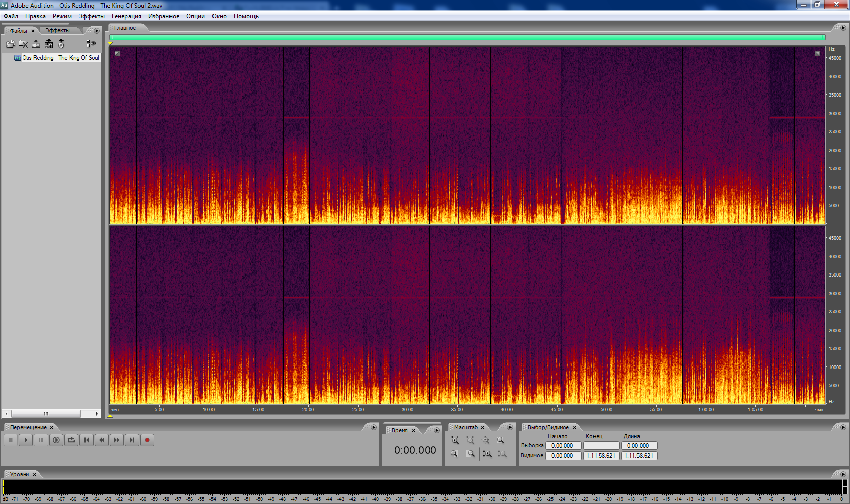Screen dimensions: 850x504
Task: Insert file into Edit view waveform icon
Action: pyautogui.click(x=36, y=44)
